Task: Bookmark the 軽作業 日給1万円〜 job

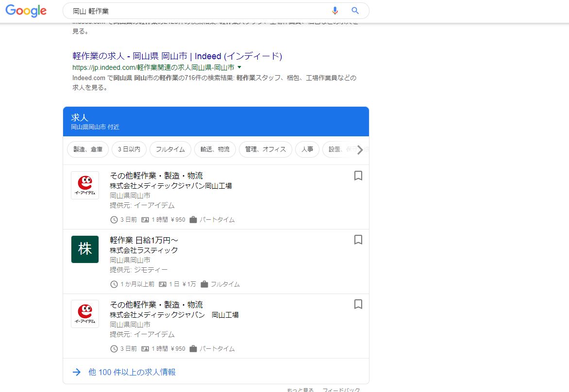Action: click(x=358, y=240)
